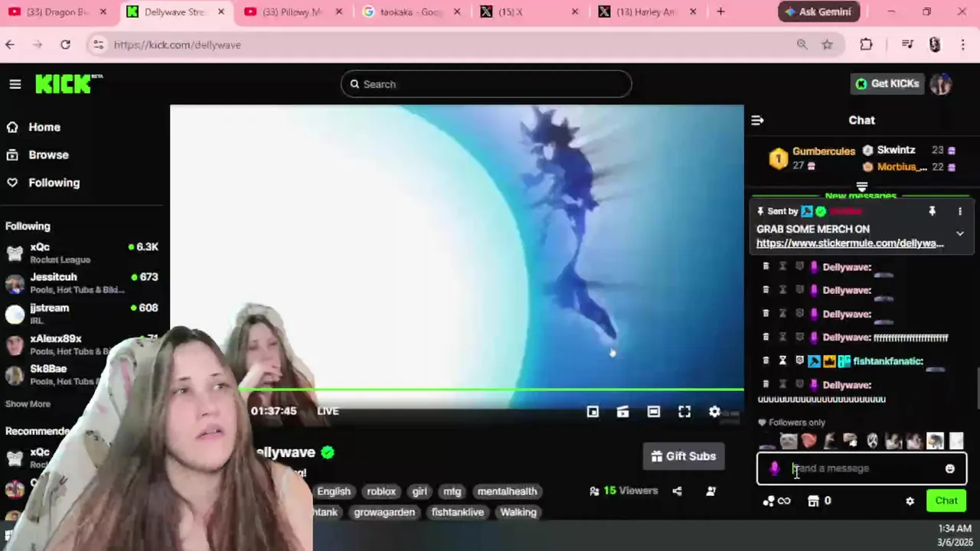
Task: Switch to the Harley X tab
Action: pos(648,12)
